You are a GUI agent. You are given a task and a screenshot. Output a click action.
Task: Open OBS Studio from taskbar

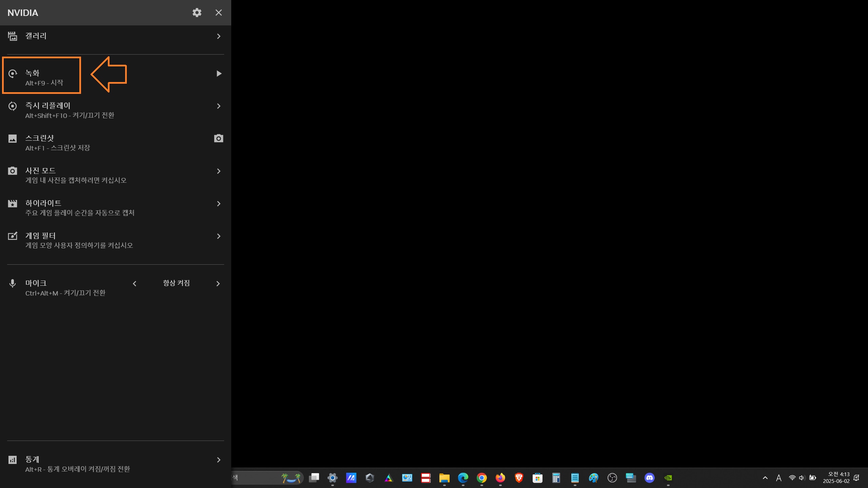612,478
